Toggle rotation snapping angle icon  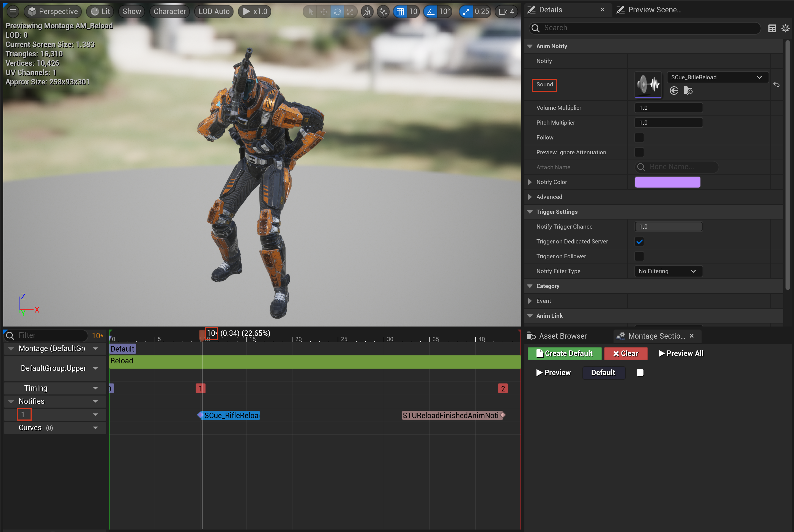[431, 12]
